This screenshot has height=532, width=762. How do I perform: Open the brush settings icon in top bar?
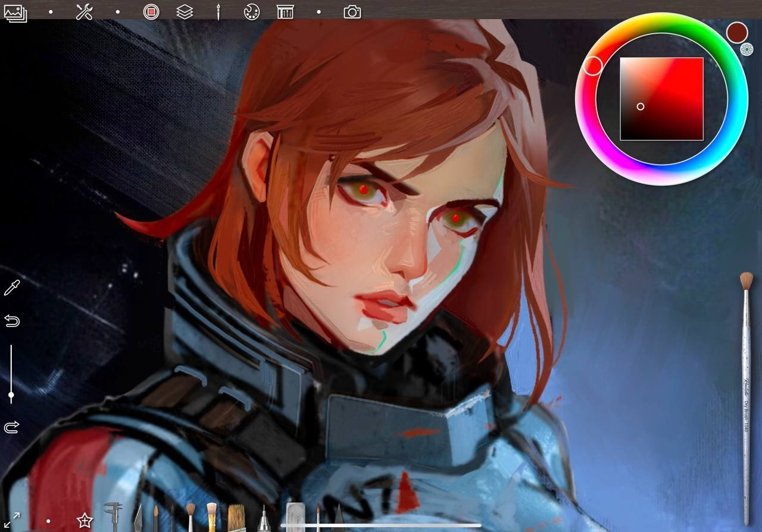(218, 12)
